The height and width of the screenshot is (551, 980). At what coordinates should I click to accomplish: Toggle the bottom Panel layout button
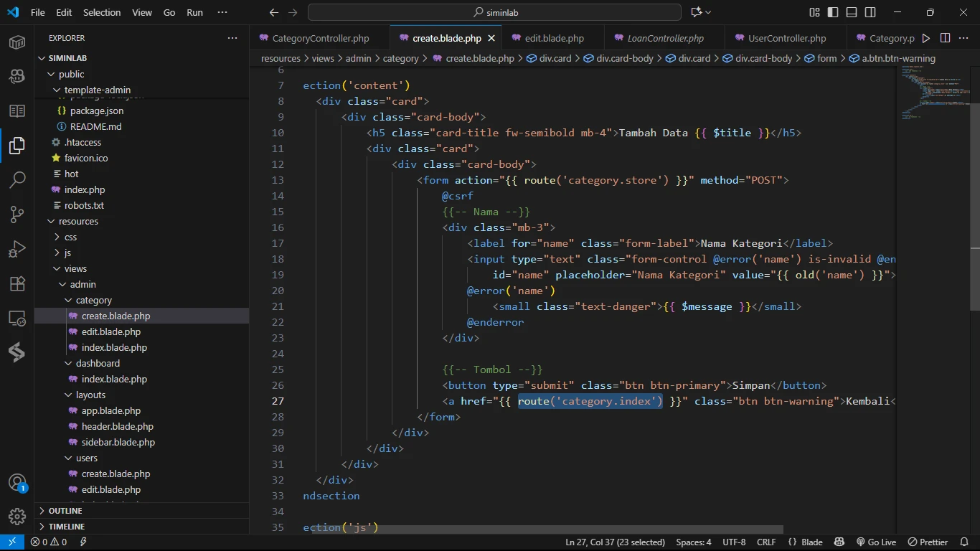click(852, 12)
